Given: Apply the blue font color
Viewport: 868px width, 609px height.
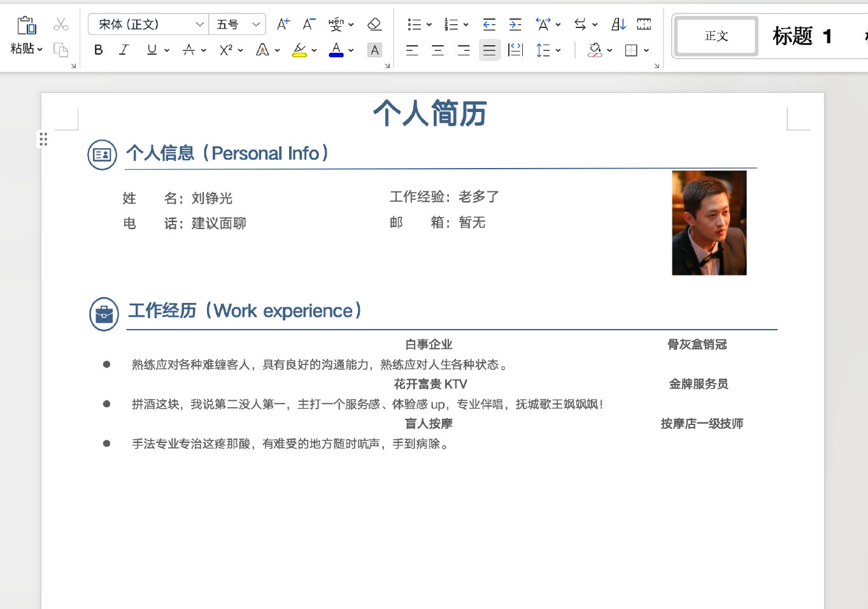Looking at the screenshot, I should tap(336, 50).
